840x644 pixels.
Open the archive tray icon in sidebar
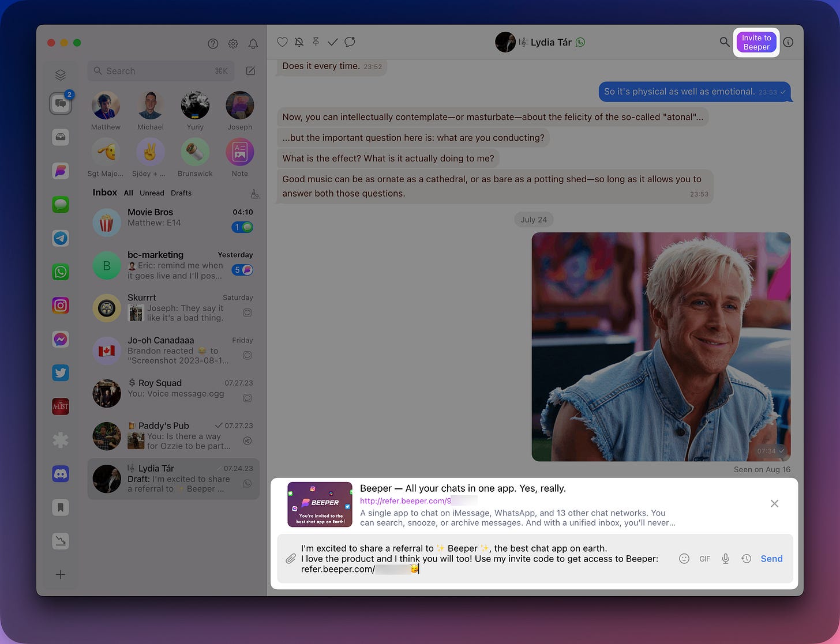point(61,137)
